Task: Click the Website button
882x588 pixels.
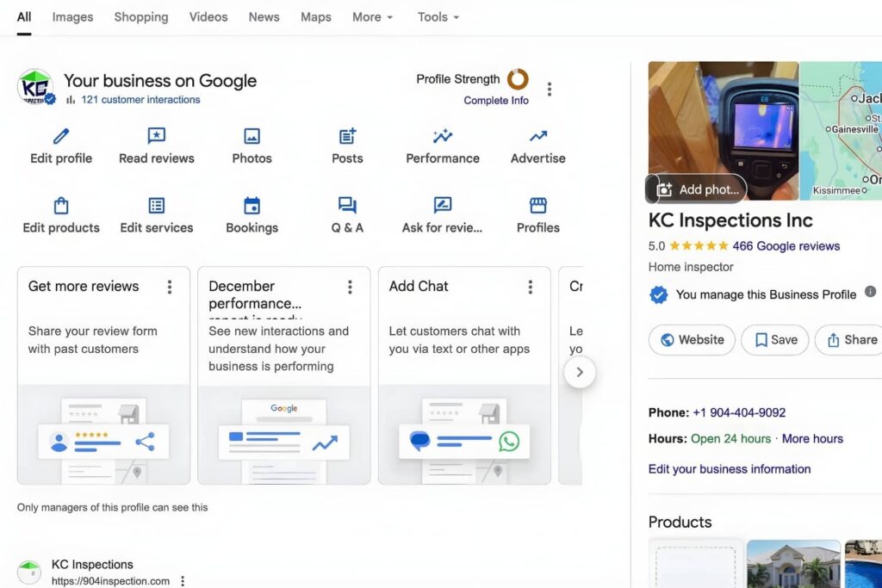Action: click(x=691, y=339)
